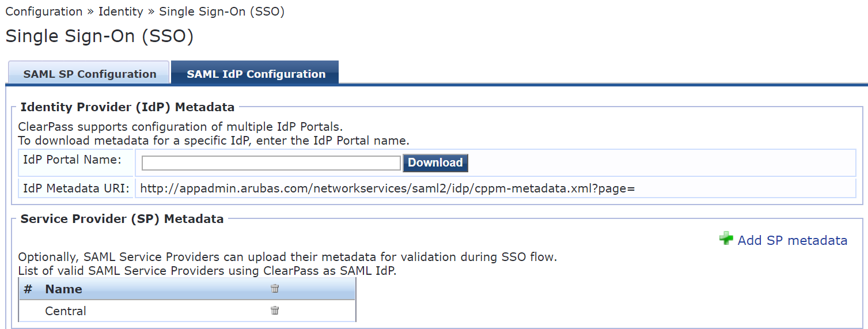
Task: Switch to the SAML SP Configuration tab
Action: pos(89,74)
